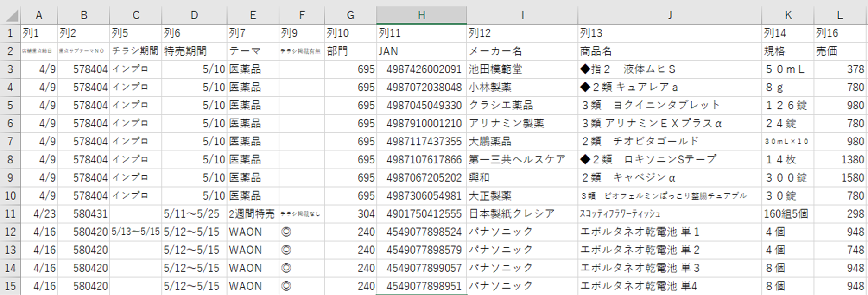Click maker cell 小林製薬

click(x=522, y=87)
